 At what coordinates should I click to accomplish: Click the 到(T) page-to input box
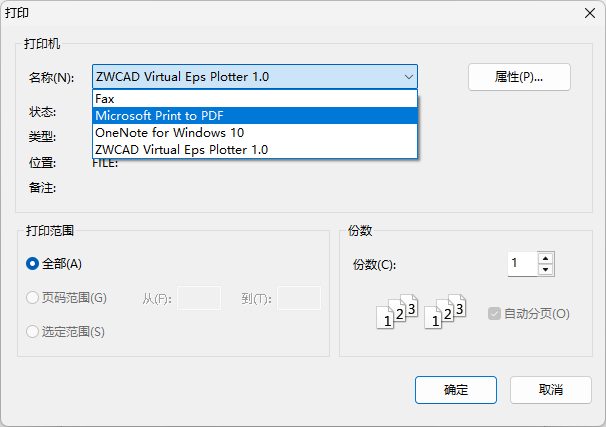coord(298,298)
